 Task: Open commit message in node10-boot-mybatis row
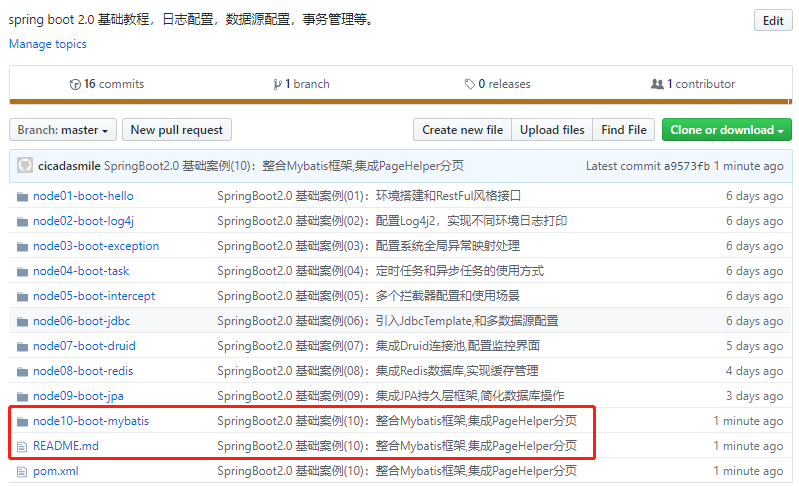(x=397, y=421)
